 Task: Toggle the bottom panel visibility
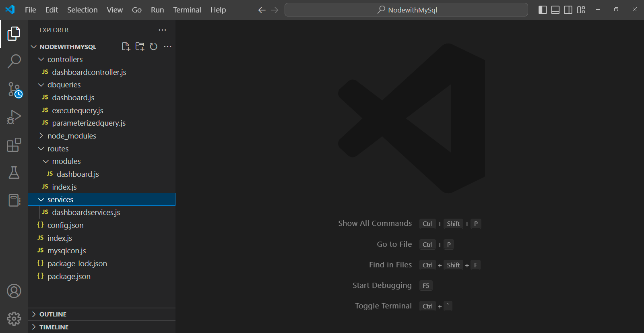[x=555, y=10]
